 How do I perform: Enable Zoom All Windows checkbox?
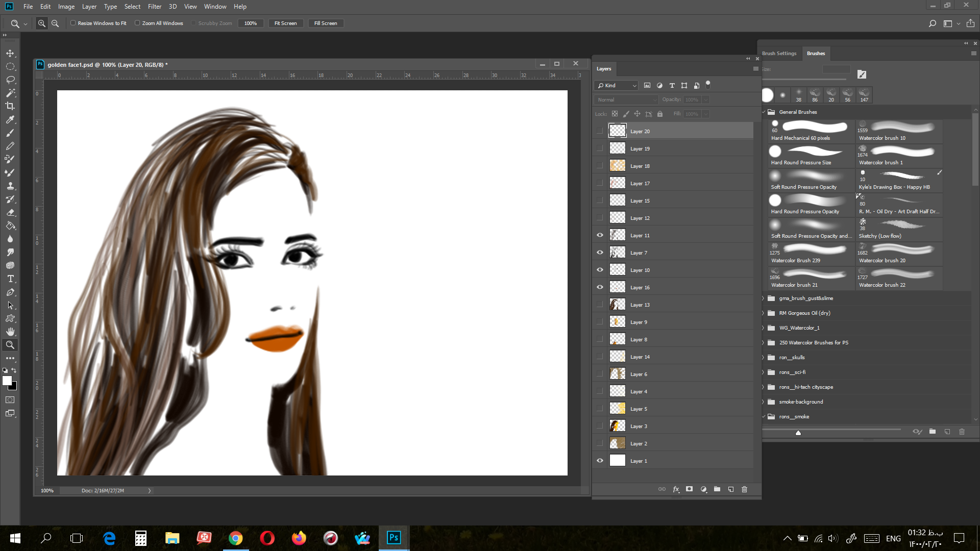point(137,23)
